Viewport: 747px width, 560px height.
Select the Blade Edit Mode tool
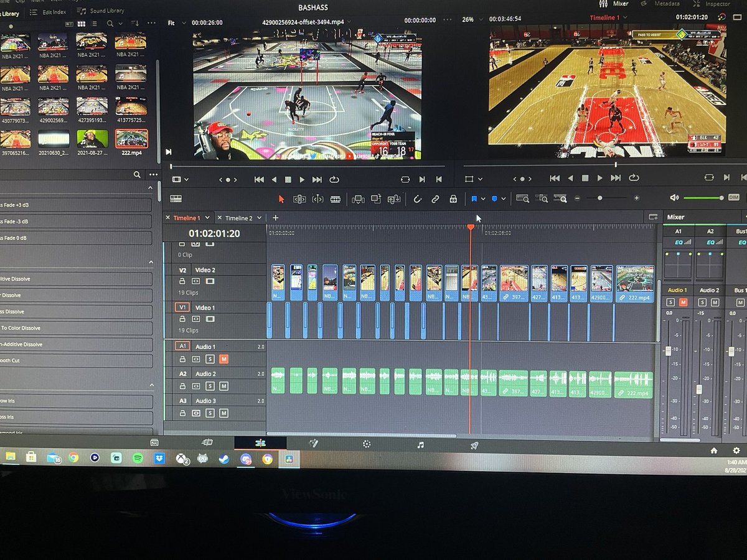click(x=336, y=199)
